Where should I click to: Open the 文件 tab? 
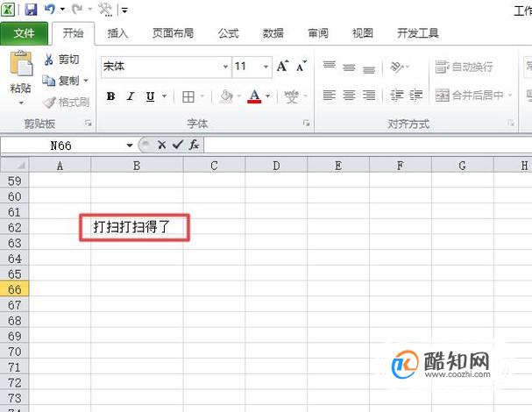pos(24,33)
